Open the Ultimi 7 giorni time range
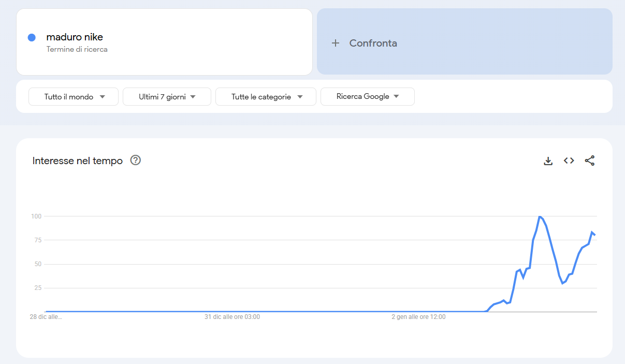 point(167,97)
